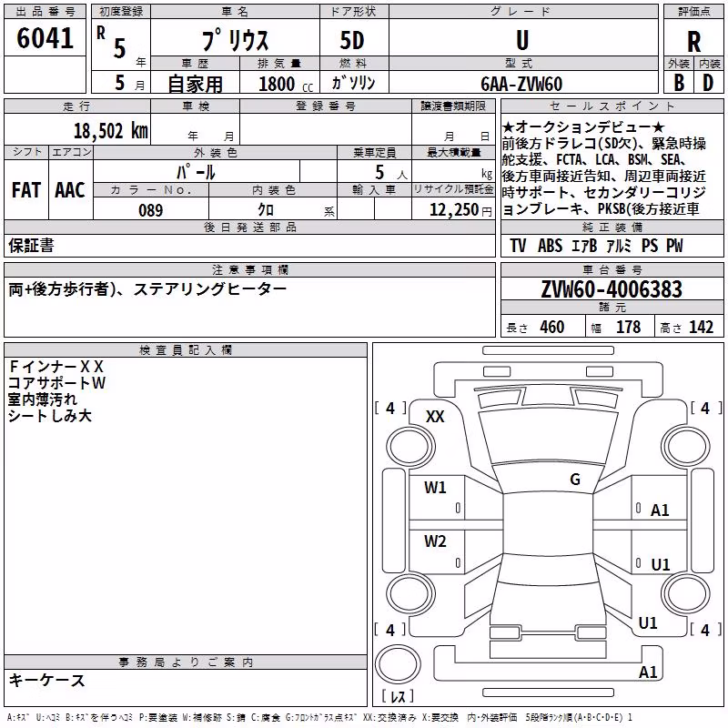Click the ★オークションデビュー★ sales point line
The height and width of the screenshot is (728, 728).
tap(583, 126)
